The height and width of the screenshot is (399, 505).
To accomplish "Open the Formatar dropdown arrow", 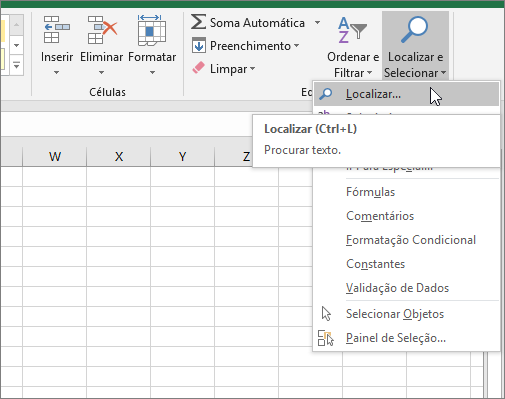I will tap(152, 72).
